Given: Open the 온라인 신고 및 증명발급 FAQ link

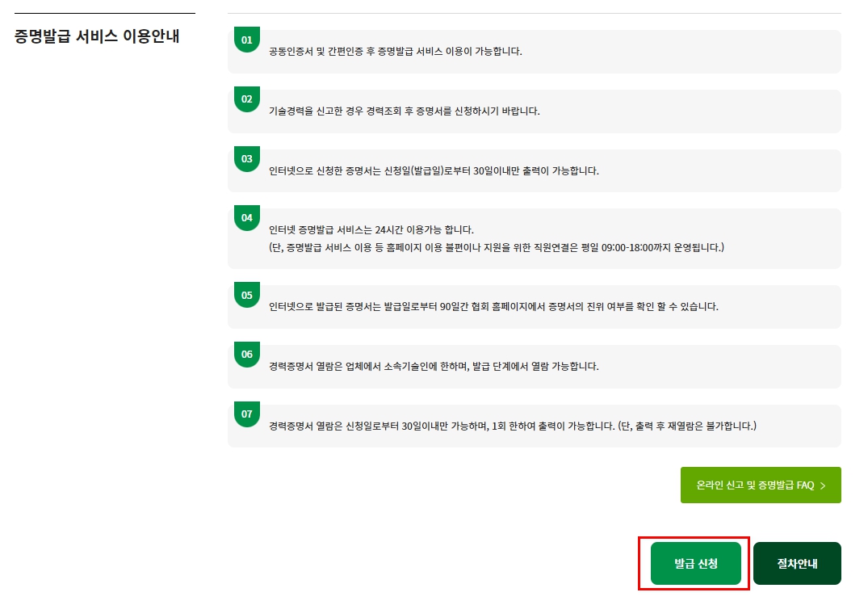Looking at the screenshot, I should (x=761, y=485).
